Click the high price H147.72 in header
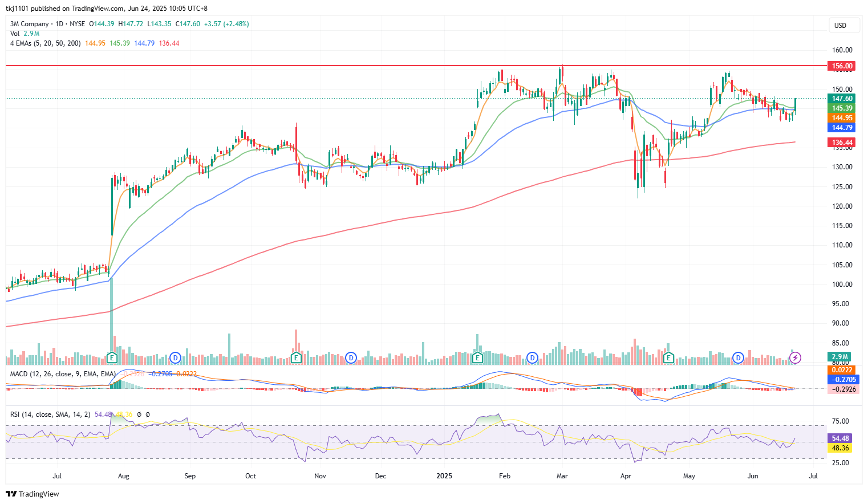868x504 pixels. [x=130, y=24]
